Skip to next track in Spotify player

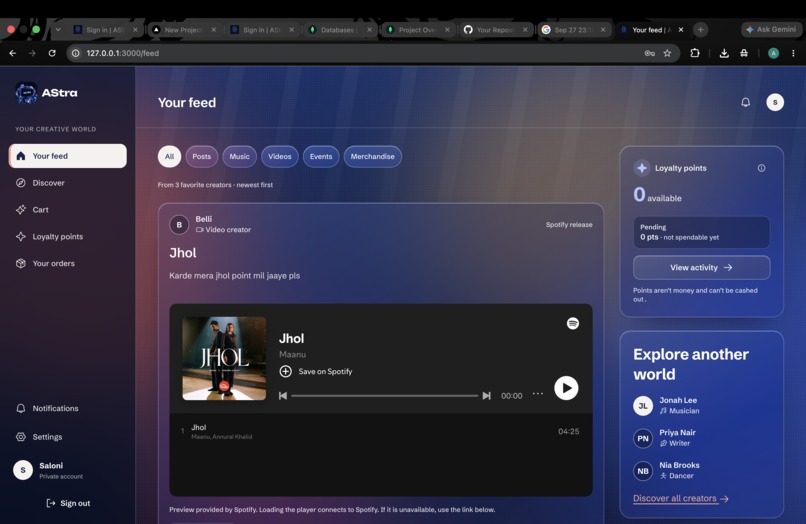pyautogui.click(x=486, y=395)
